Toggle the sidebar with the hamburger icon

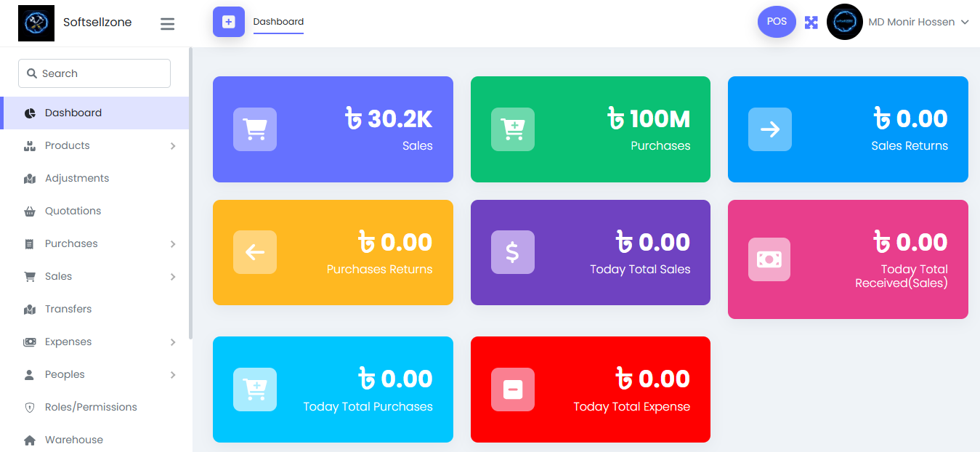pos(167,23)
